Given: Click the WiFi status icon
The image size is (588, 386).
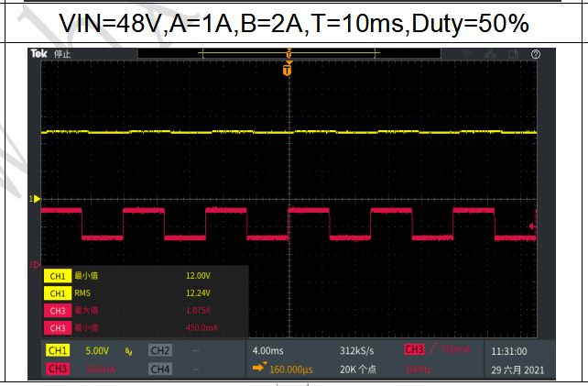Looking at the screenshot, I should [466, 54].
